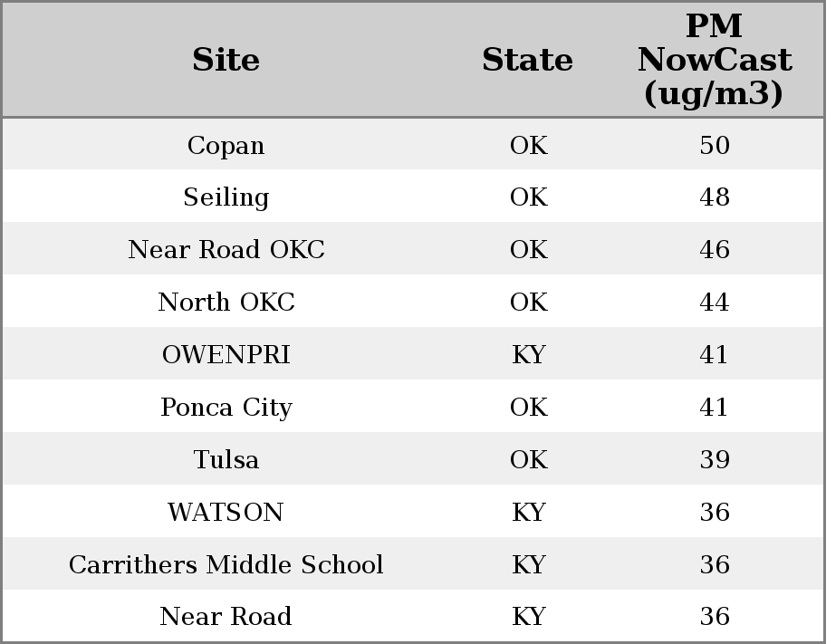Click the OK state cell for Copan

click(528, 145)
